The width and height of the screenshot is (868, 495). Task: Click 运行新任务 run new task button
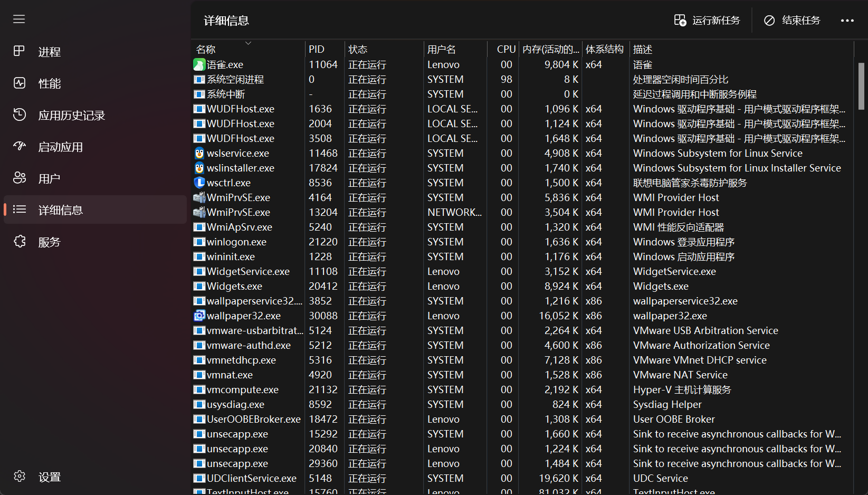[707, 21]
